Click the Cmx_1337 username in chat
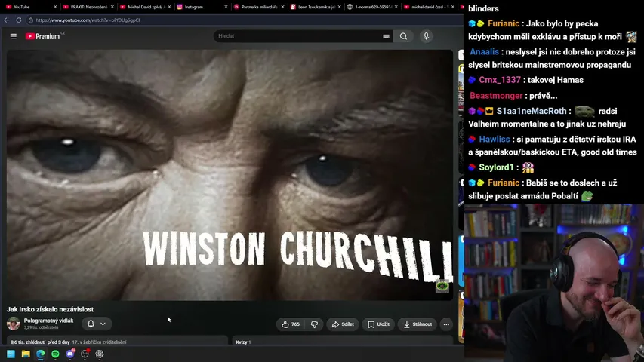 500,80
